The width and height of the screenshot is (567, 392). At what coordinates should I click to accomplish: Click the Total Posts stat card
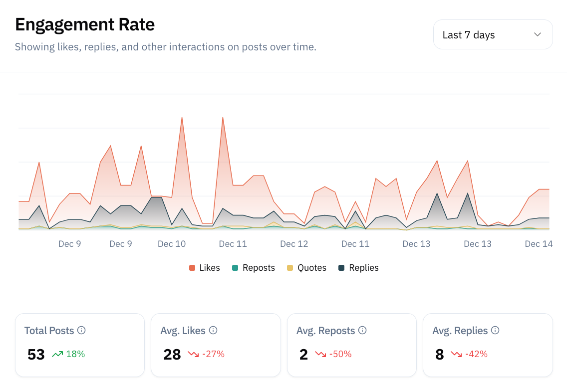[79, 345]
